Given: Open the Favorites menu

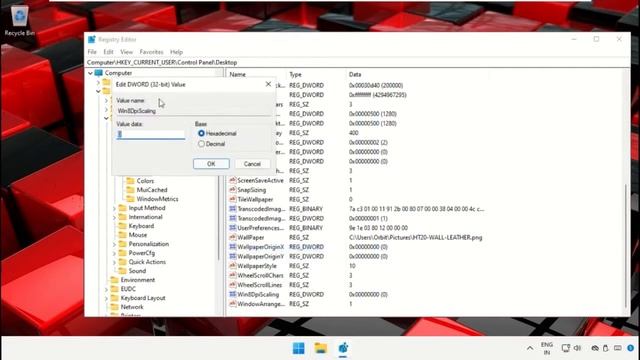Looking at the screenshot, I should [151, 52].
